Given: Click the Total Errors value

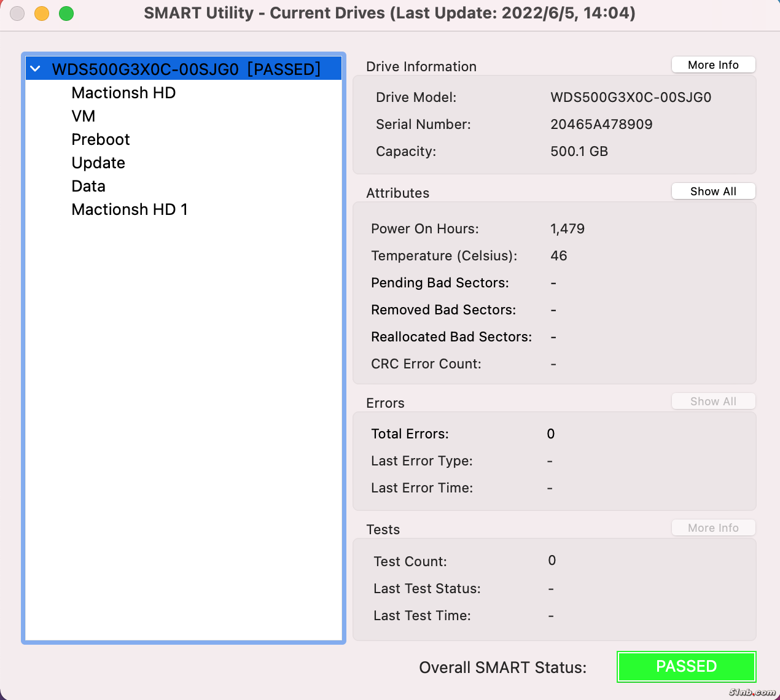Looking at the screenshot, I should (551, 434).
